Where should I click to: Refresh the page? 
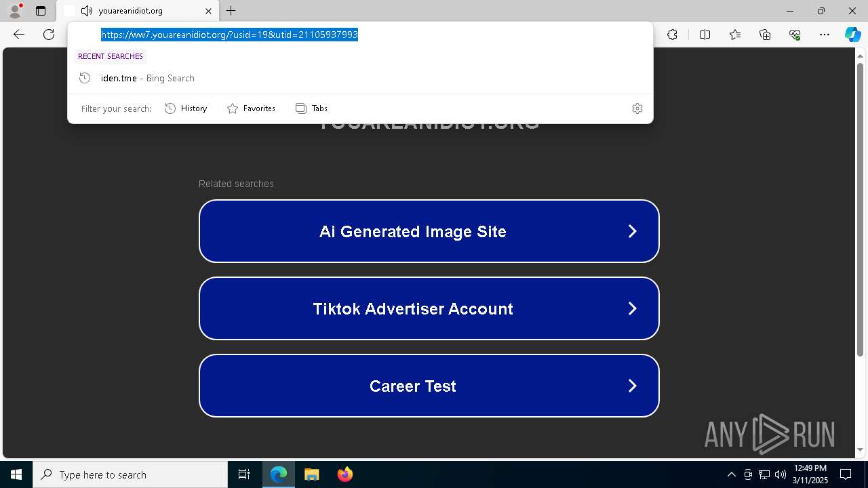point(49,35)
